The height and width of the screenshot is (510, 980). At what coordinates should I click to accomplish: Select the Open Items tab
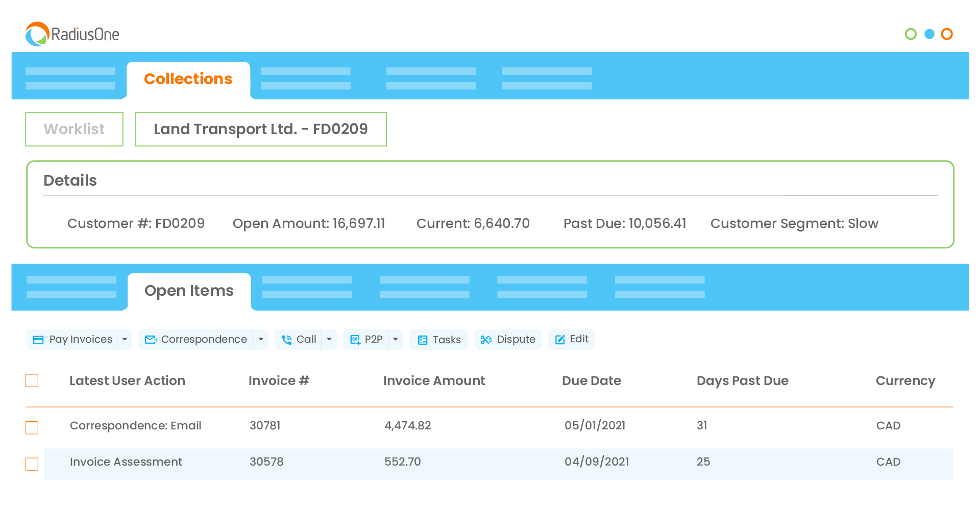tap(189, 291)
